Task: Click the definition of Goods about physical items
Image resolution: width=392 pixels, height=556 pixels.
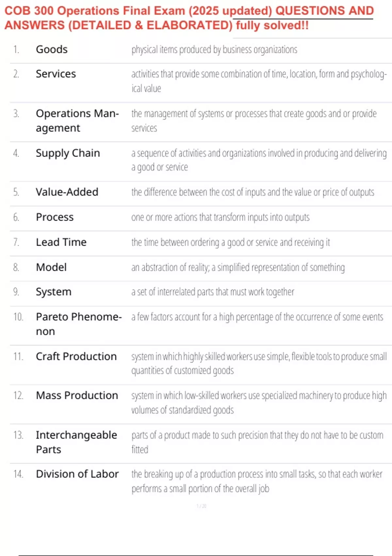Action: point(214,50)
